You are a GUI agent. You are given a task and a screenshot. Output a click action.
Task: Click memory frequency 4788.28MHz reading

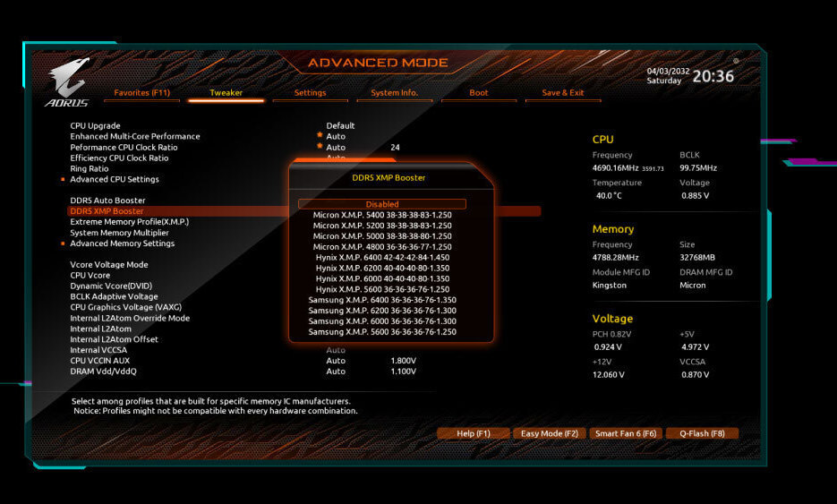(616, 258)
